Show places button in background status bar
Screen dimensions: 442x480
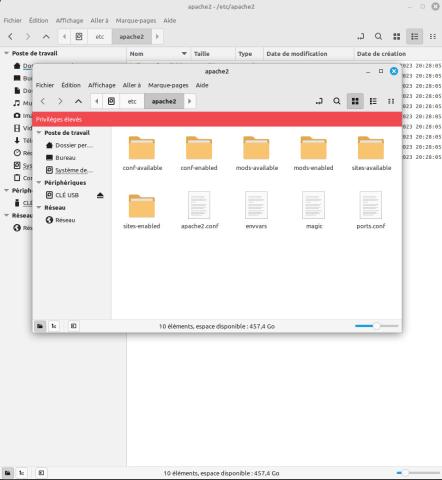[x=8, y=473]
